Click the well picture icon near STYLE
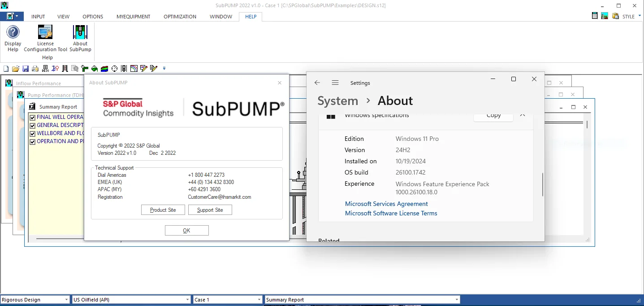644x306 pixels. point(605,16)
